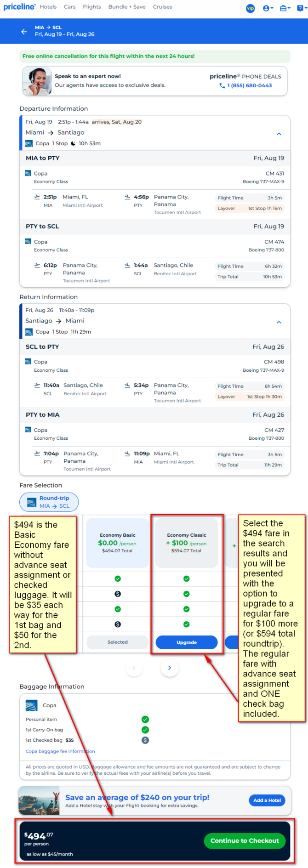
Task: Collapse the Miami → Santiago departure details
Action: [279, 134]
